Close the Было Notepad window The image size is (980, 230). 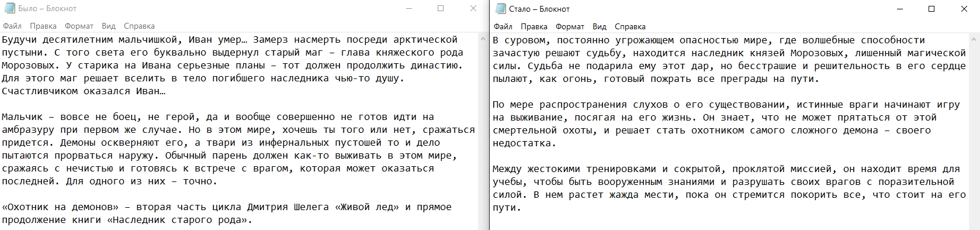click(473, 9)
